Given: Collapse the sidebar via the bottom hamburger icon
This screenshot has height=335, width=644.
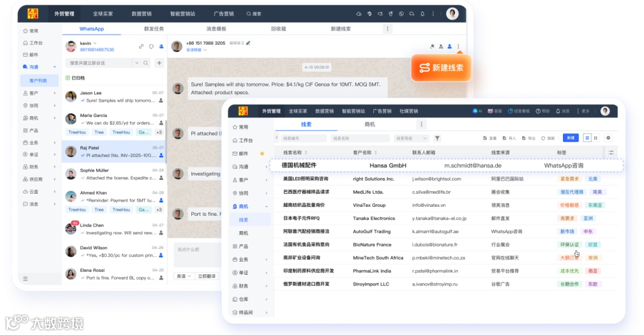Looking at the screenshot, I should click(26, 279).
